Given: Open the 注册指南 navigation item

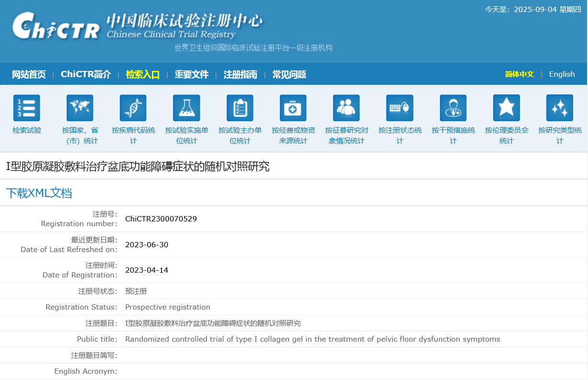Looking at the screenshot, I should (240, 74).
